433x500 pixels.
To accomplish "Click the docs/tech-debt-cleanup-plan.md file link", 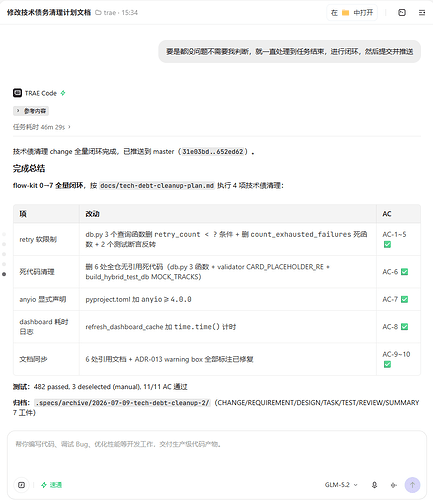I will pyautogui.click(x=157, y=185).
